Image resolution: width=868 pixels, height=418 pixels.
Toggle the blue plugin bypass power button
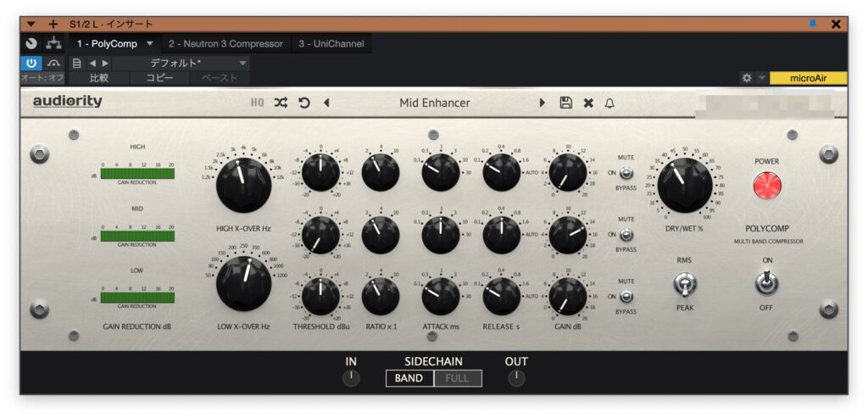31,63
